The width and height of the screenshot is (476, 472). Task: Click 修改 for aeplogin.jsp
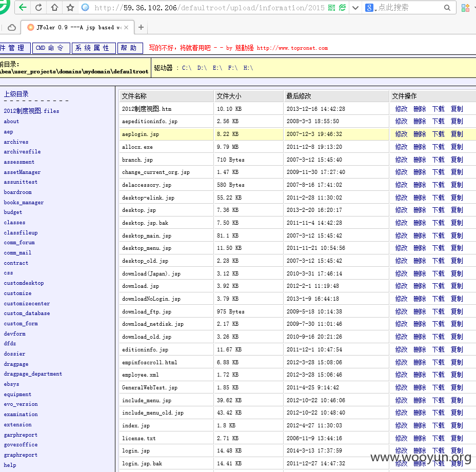[x=401, y=134]
